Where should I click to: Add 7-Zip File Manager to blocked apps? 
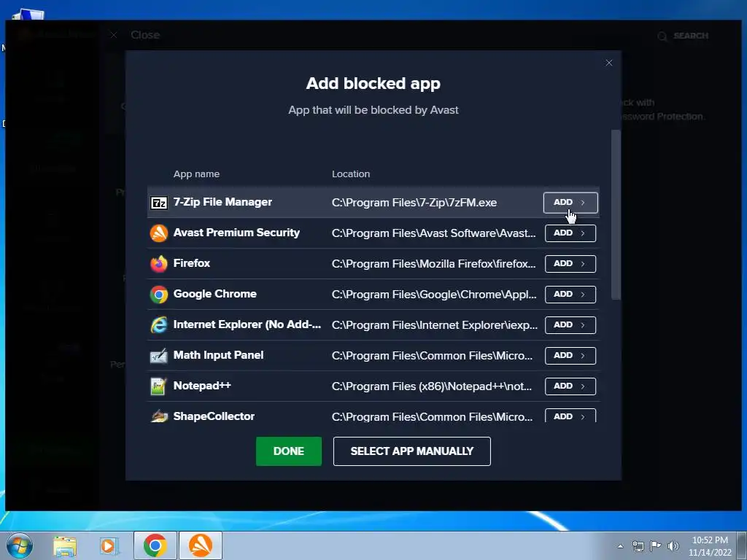click(570, 203)
